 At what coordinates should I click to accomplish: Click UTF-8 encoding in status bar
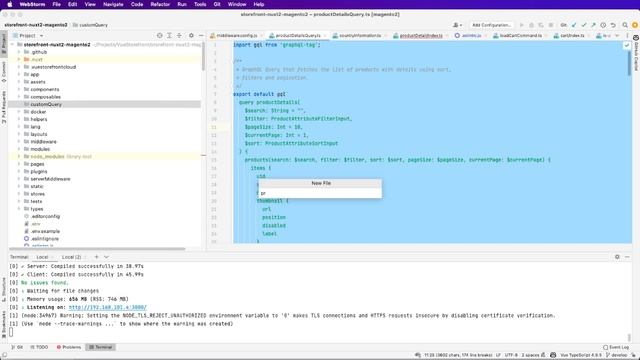(x=511, y=355)
